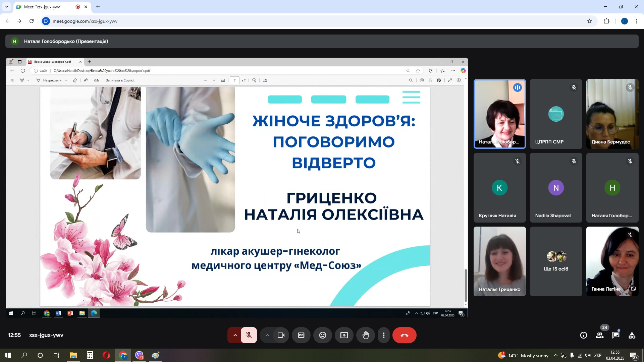Image resolution: width=644 pixels, height=362 pixels.
Task: Open Ще 15 осіб participants tile
Action: coord(556,261)
